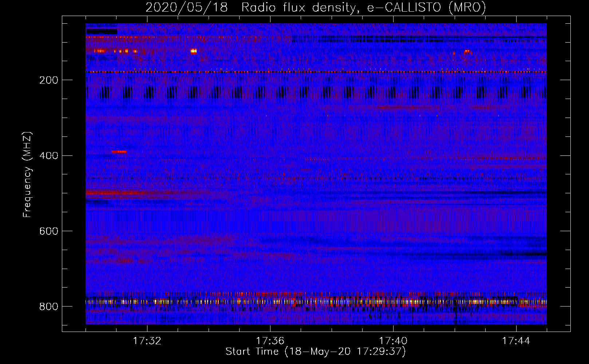Click the plot title "2020/05/18 Radio flux density, e-CALLISTO (MRO)"
This screenshot has width=589, height=364.
tap(316, 8)
